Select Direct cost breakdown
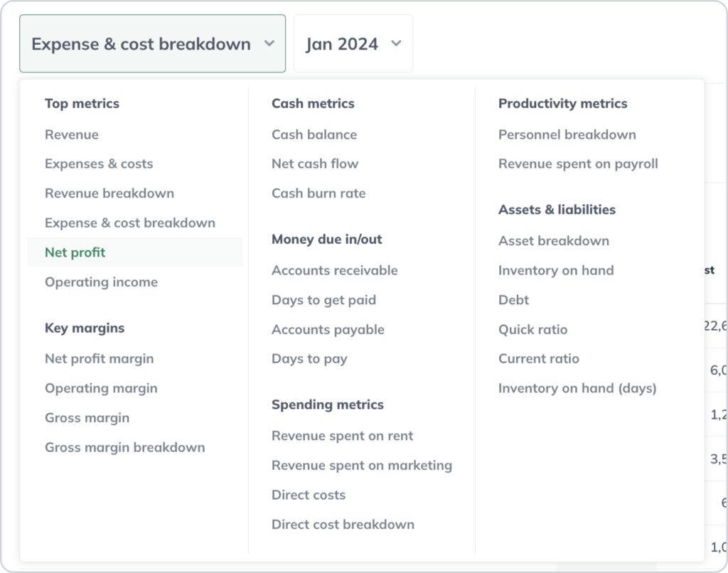This screenshot has height=573, width=728. tap(343, 524)
